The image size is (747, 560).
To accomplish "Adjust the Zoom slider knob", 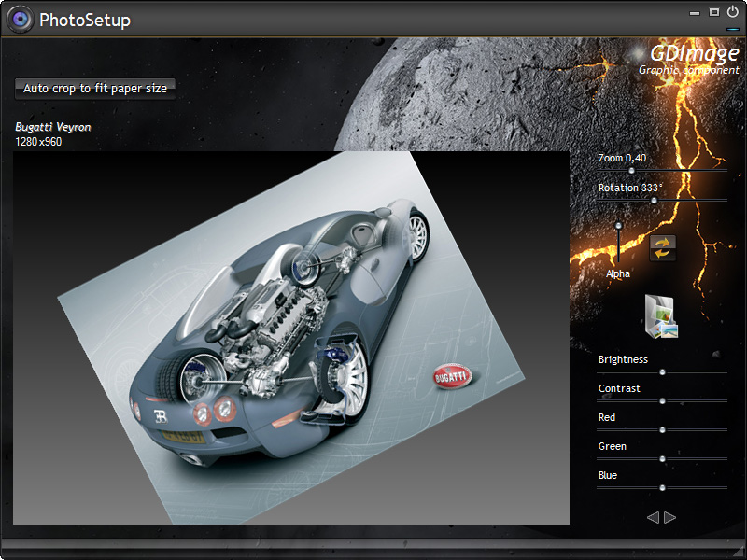I will coord(631,171).
